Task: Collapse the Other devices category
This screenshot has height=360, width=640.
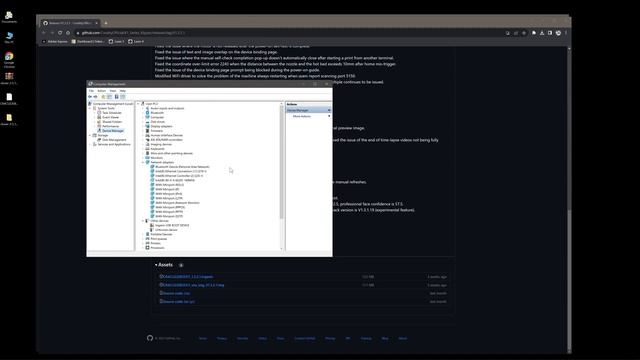Action: 143,220
